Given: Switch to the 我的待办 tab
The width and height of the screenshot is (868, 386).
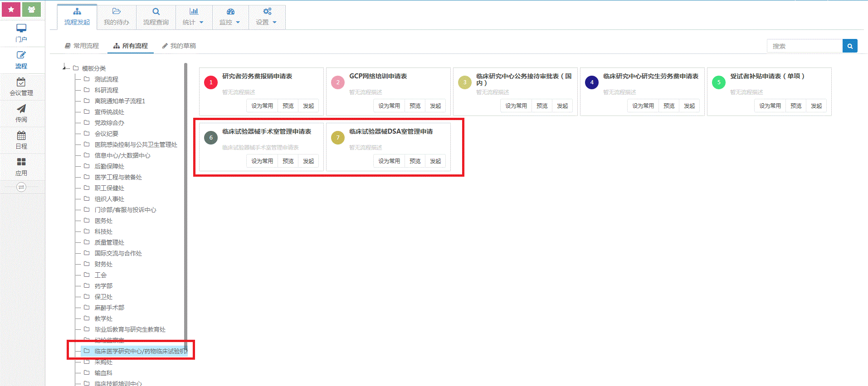Looking at the screenshot, I should click(117, 17).
